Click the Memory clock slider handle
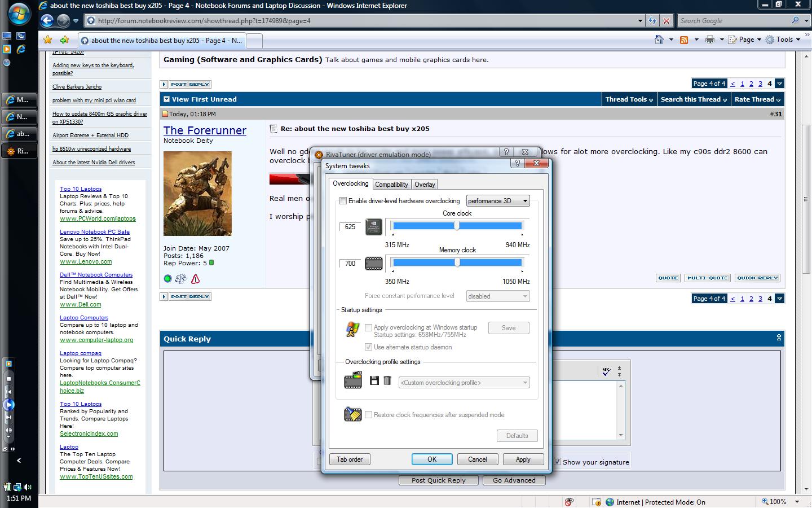The image size is (812, 508). (457, 262)
